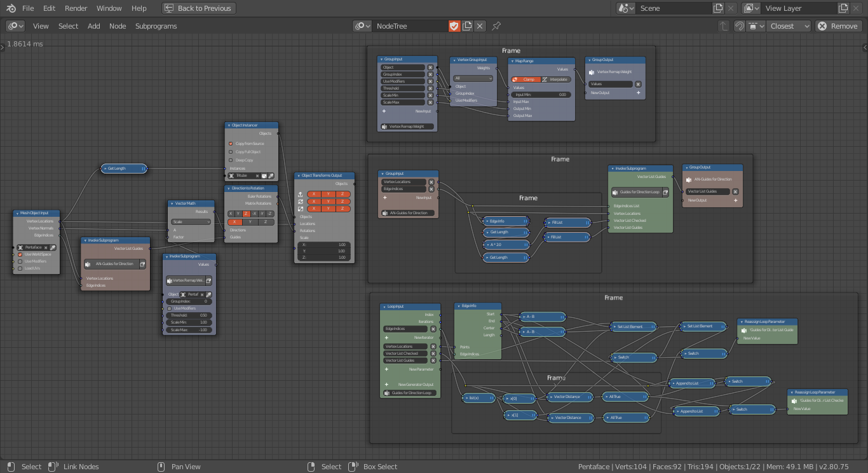Toggle Use Modifiers in Invoke Subprogram node

170,308
